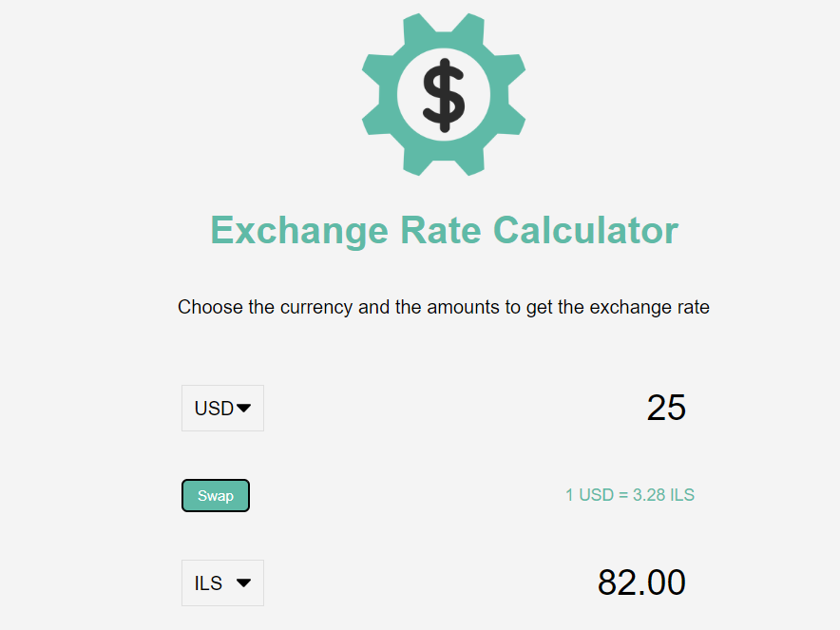Image resolution: width=840 pixels, height=630 pixels.
Task: Click the black triangle arrow beside ILS
Action: tap(244, 582)
